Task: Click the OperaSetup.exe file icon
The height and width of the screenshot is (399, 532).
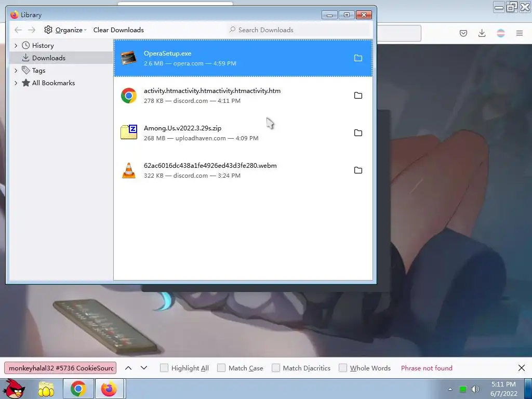Action: point(129,58)
